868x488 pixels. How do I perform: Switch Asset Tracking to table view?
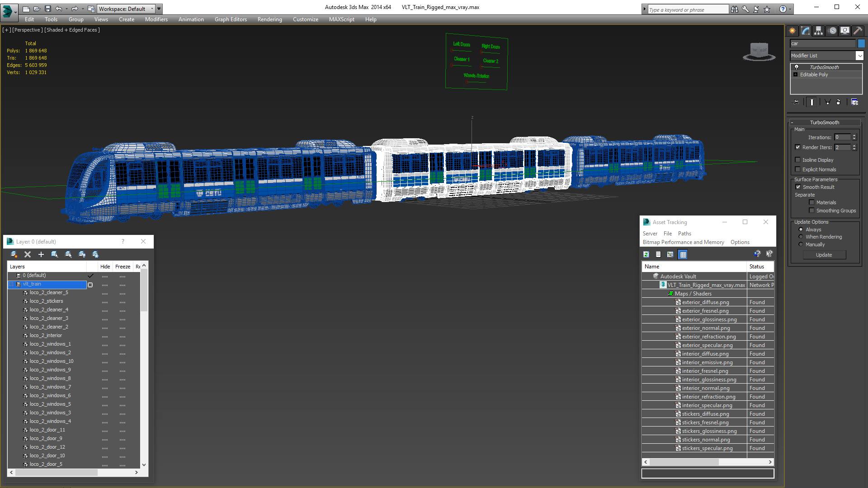pyautogui.click(x=683, y=254)
